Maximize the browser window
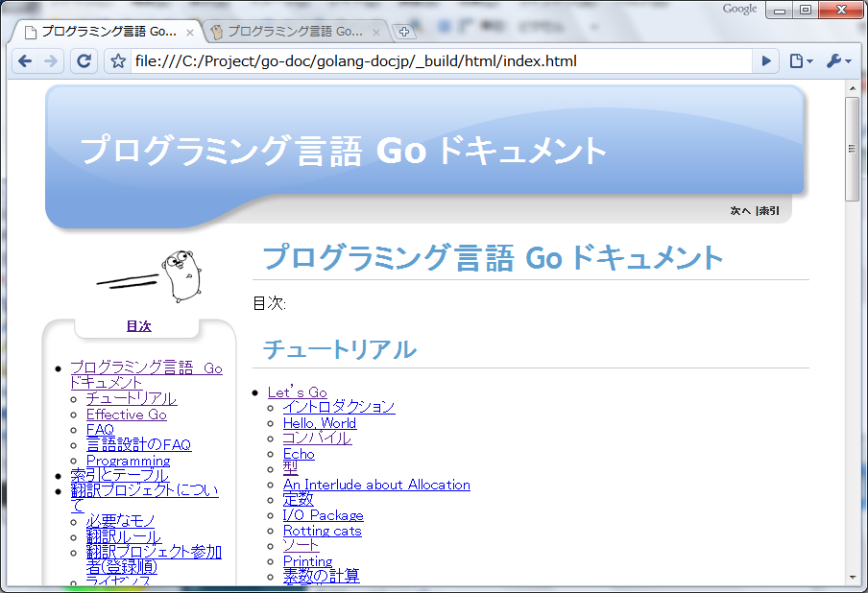Viewport: 868px width, 593px height. (x=806, y=10)
